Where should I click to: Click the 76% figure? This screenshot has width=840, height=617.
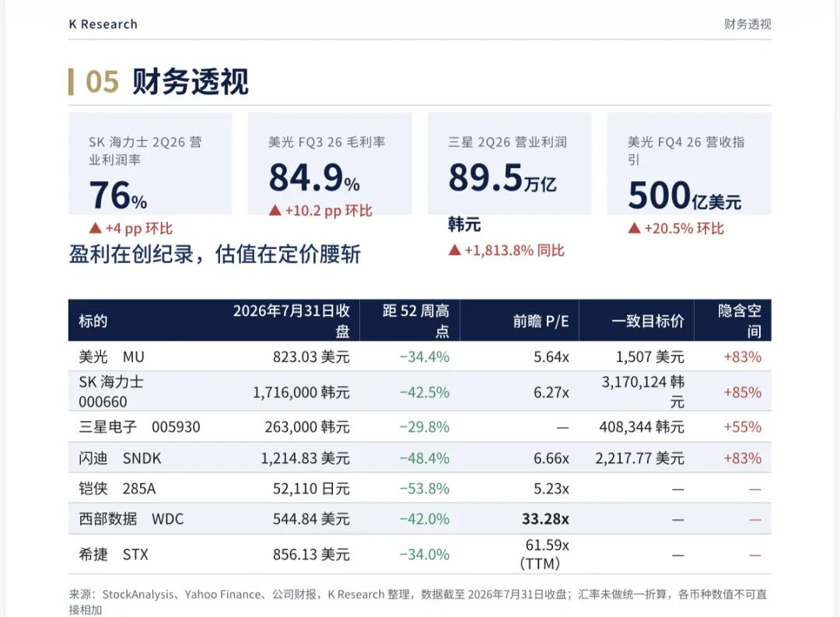point(118,195)
